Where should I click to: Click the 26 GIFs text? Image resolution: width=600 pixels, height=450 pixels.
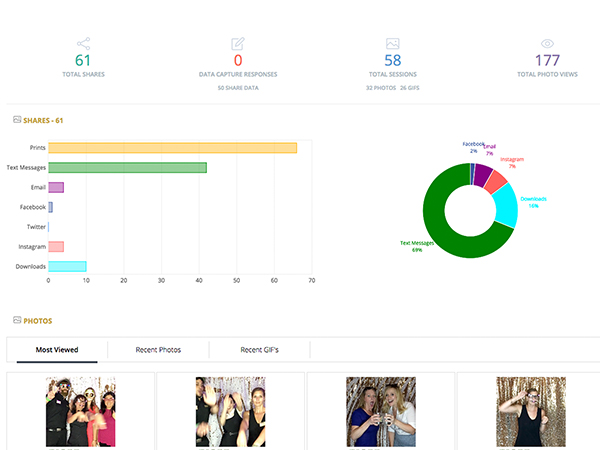410,88
